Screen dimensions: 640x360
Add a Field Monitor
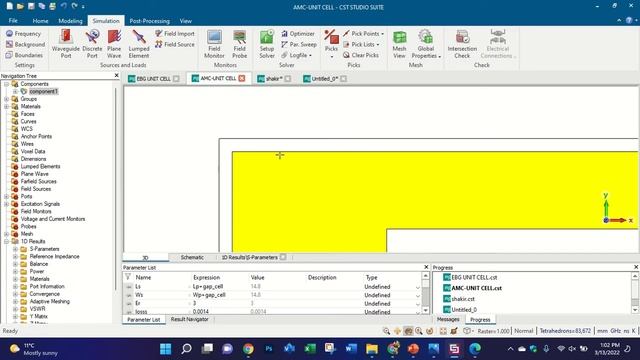point(214,44)
